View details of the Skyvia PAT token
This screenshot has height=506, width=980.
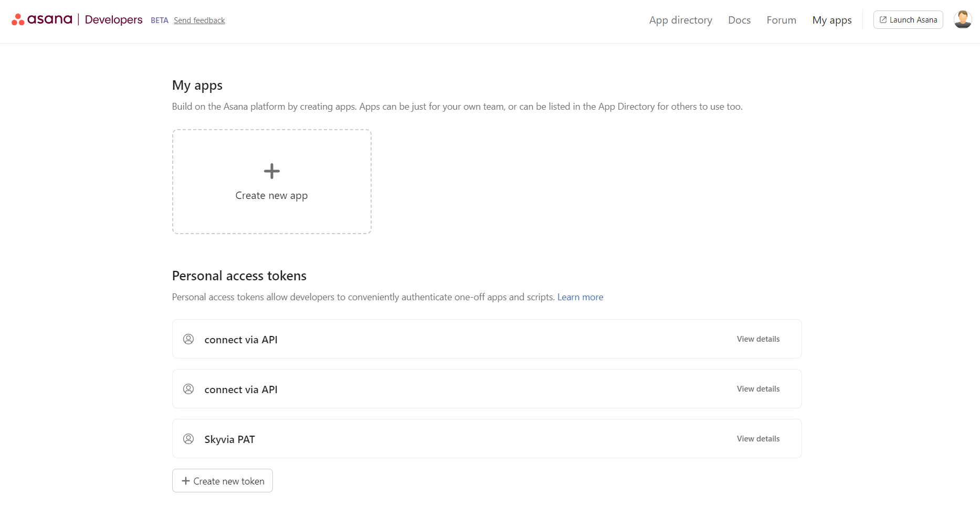point(758,438)
